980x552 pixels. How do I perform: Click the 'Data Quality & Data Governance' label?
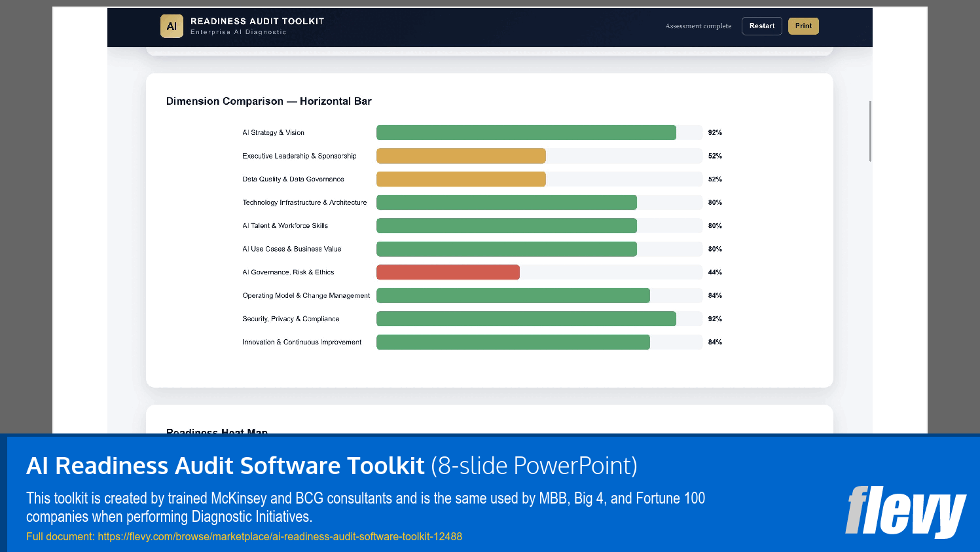click(x=293, y=179)
